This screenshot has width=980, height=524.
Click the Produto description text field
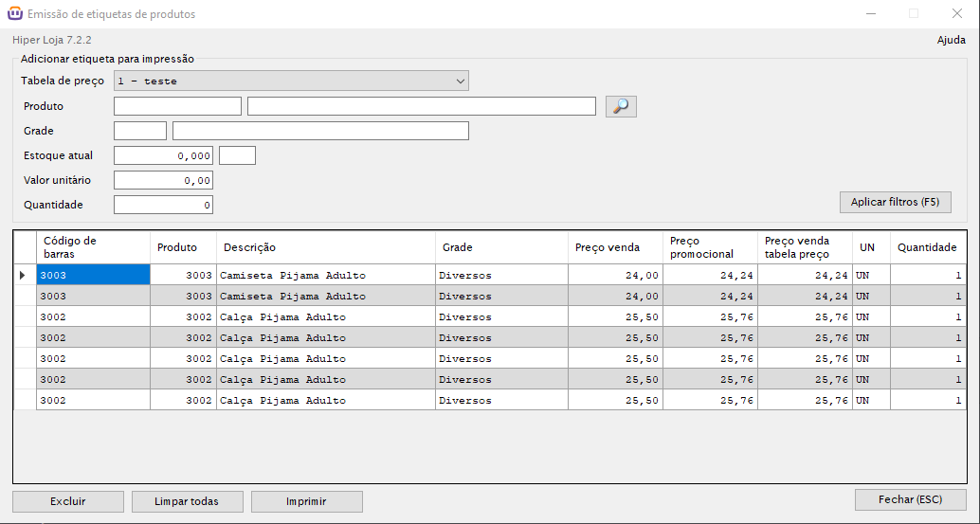coord(421,106)
